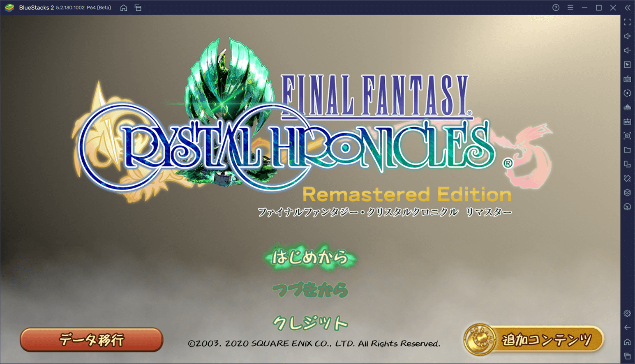
Task: Open BlueStacks settings gear
Action: (x=627, y=313)
